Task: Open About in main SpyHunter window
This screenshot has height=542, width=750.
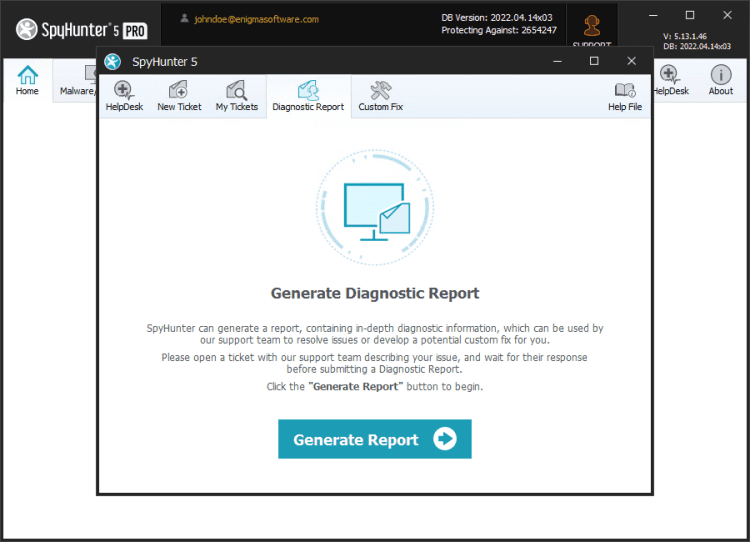Action: click(721, 80)
